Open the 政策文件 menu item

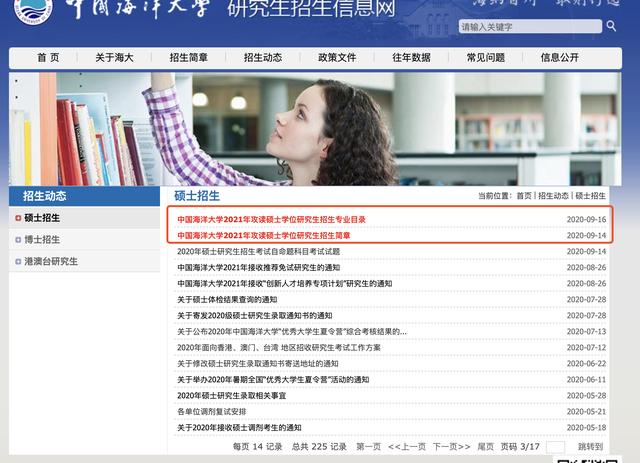coord(337,58)
